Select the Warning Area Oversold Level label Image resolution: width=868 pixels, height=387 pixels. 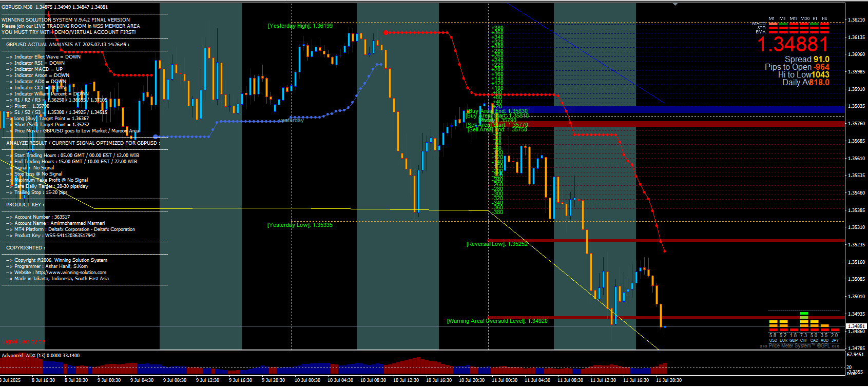[x=497, y=321]
